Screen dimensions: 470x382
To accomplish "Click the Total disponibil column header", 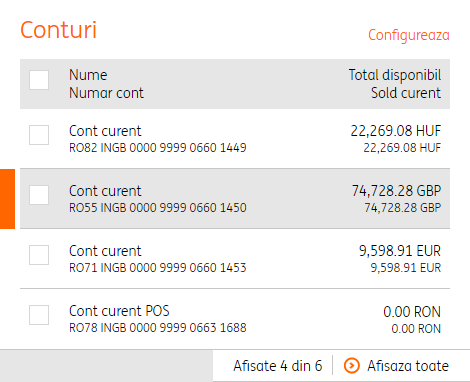I will (395, 75).
